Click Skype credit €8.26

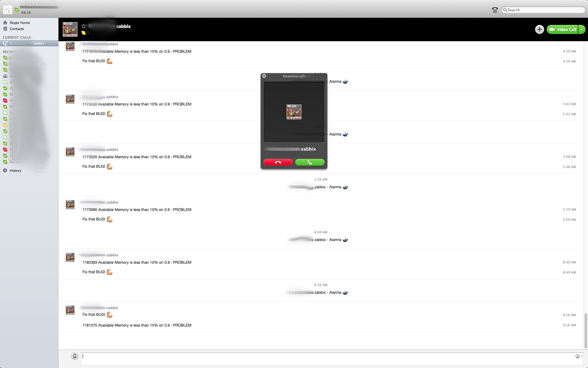[x=26, y=13]
